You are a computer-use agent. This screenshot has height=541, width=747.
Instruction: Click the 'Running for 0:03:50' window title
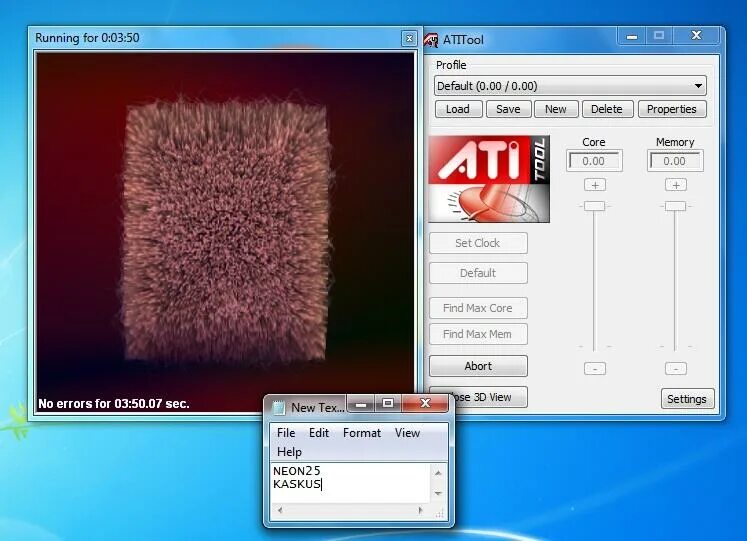pyautogui.click(x=87, y=38)
